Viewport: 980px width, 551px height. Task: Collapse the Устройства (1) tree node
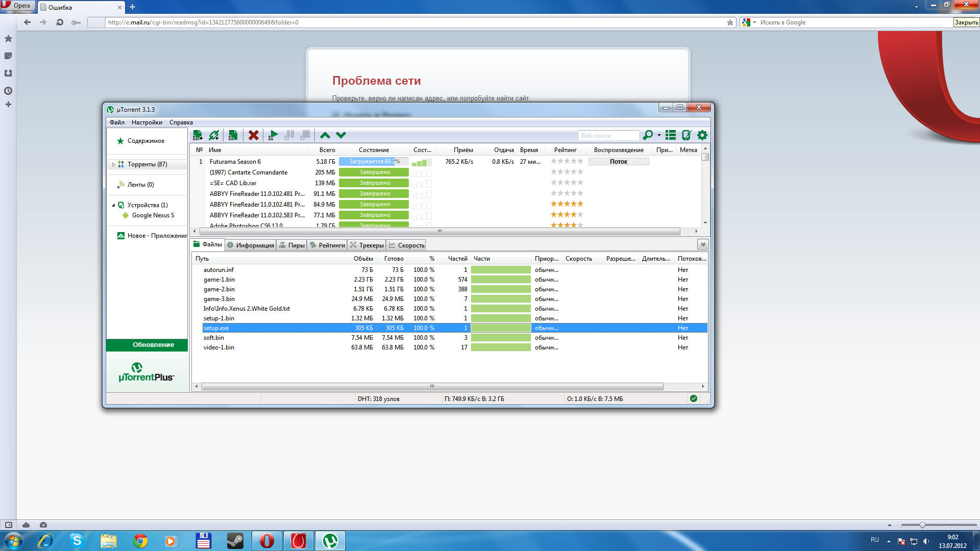[113, 205]
